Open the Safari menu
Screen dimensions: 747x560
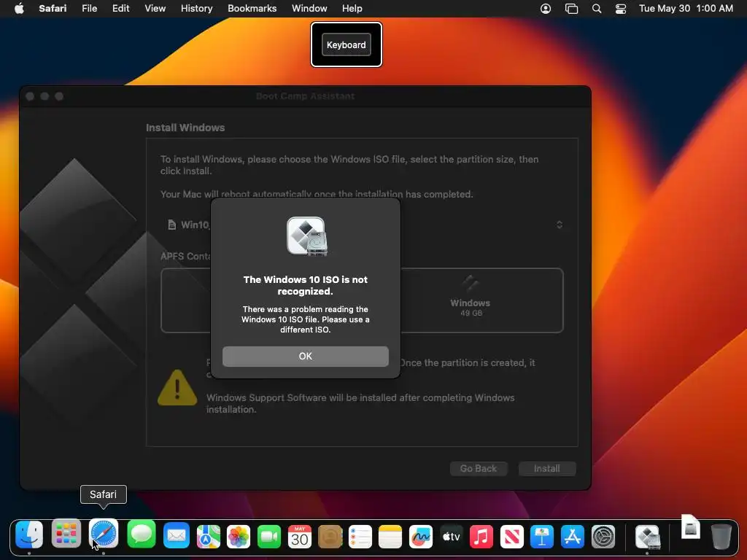(x=53, y=8)
